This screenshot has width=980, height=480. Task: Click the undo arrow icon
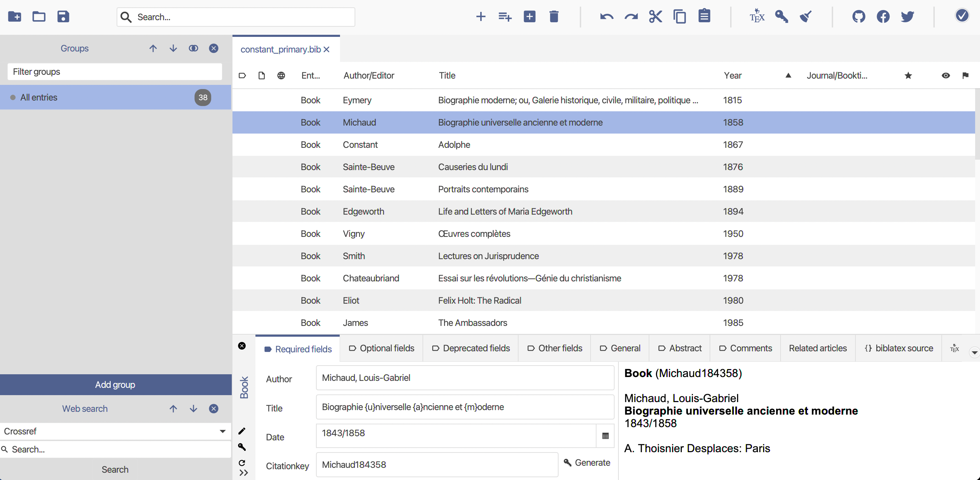pos(607,17)
